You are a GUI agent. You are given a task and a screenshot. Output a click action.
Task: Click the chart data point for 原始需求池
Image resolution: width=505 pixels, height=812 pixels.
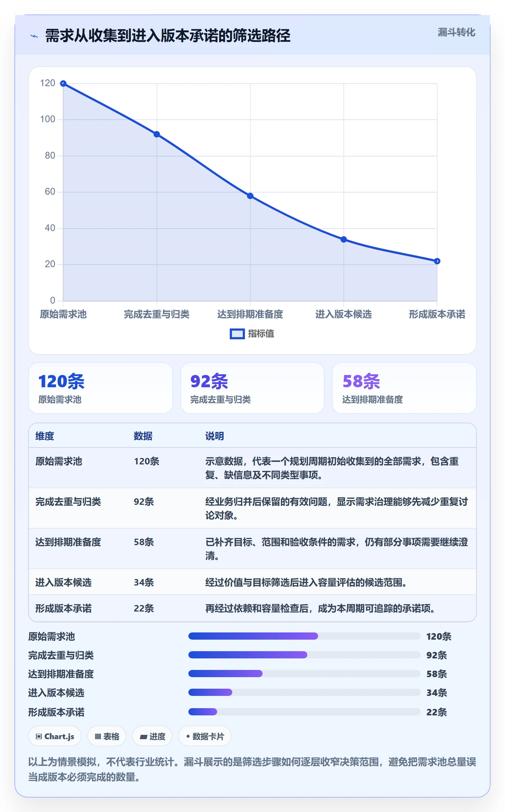pyautogui.click(x=63, y=84)
